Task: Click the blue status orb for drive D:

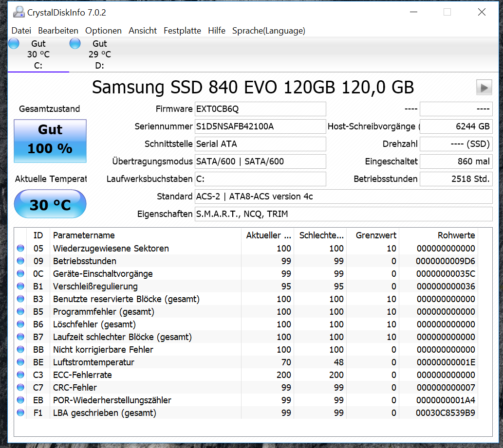Action: coord(75,43)
